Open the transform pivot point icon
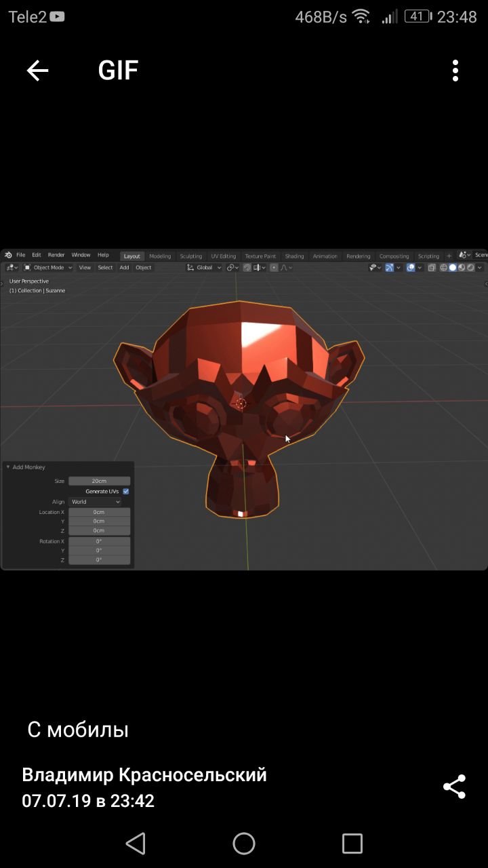This screenshot has width=488, height=868. pos(232,268)
